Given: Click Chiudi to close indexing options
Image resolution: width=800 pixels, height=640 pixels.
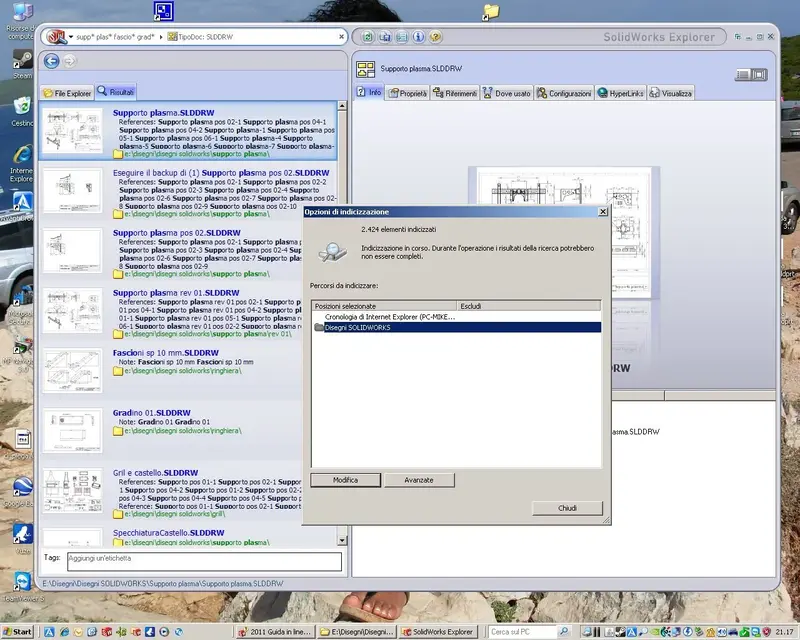Looking at the screenshot, I should tap(567, 508).
